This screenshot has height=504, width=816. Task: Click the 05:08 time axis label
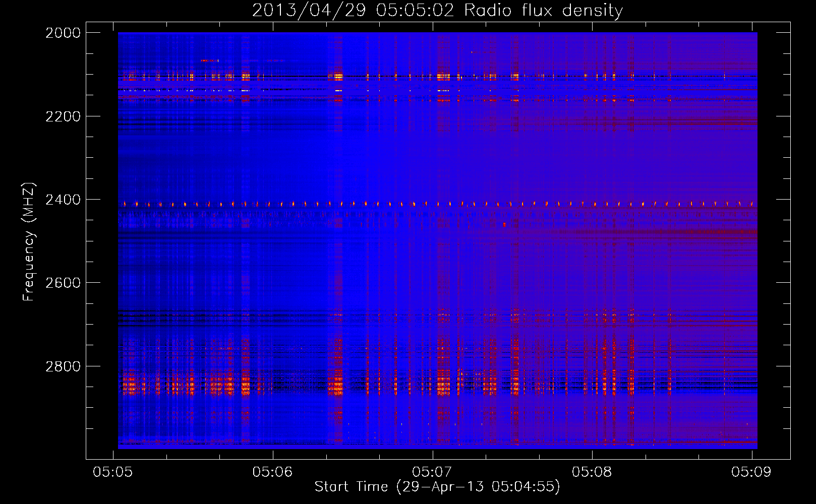tap(592, 472)
